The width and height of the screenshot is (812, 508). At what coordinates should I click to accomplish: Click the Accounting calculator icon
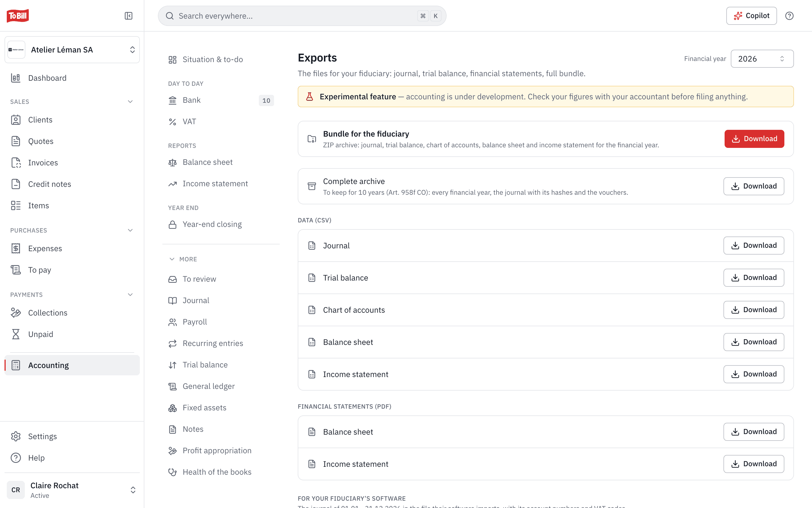point(16,365)
